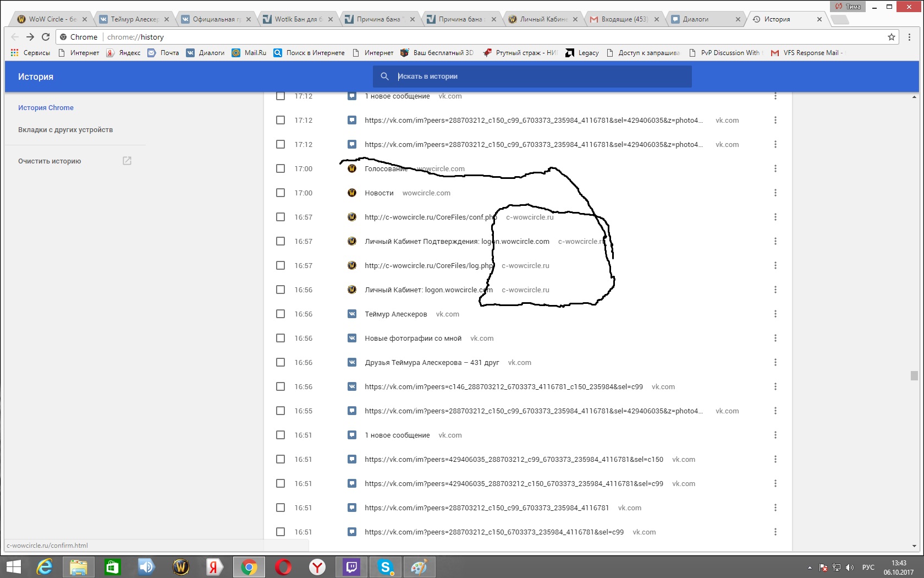Tick the checkbox for Новости wowcircle.com entry
924x578 pixels.
[280, 193]
